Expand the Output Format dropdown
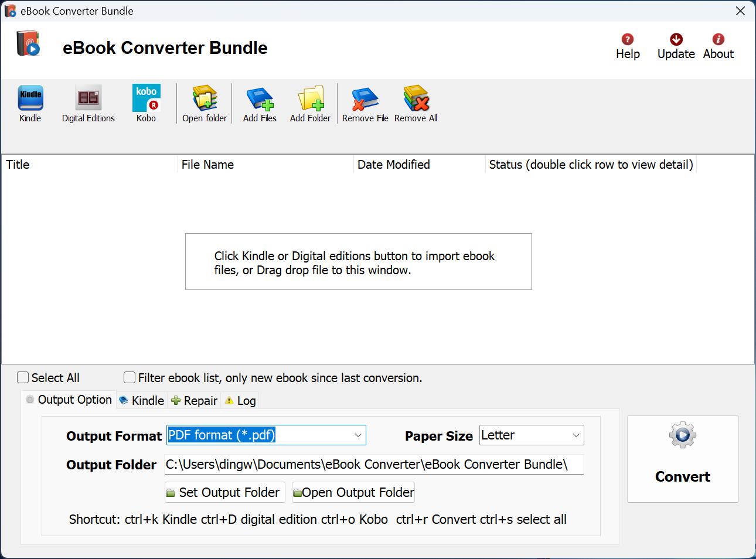 [x=357, y=435]
